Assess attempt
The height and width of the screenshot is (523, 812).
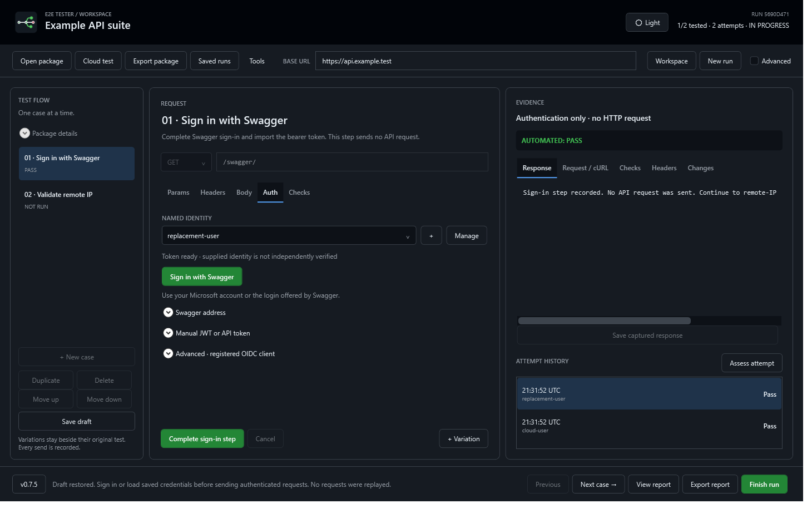coord(752,363)
